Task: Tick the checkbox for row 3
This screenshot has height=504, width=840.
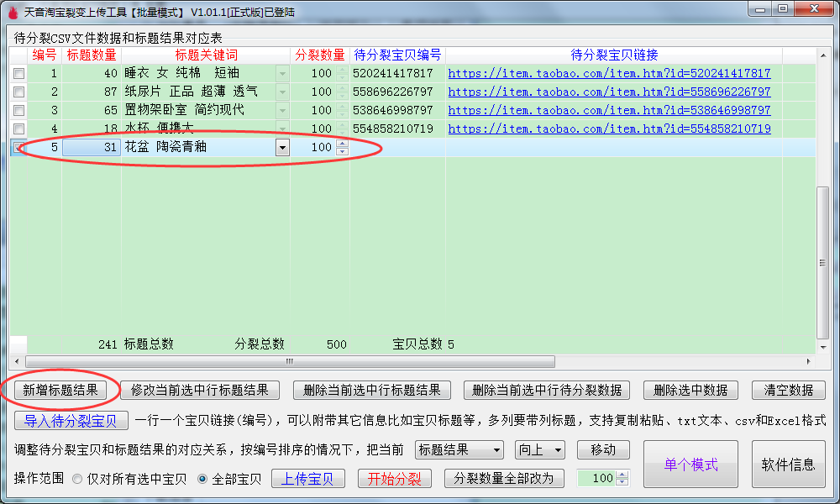Action: (x=18, y=111)
